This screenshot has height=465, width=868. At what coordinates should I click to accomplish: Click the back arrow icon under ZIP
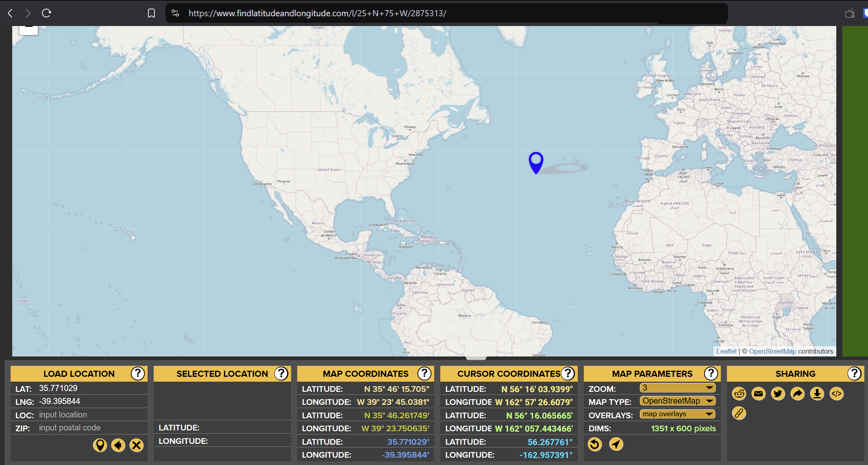pos(118,445)
